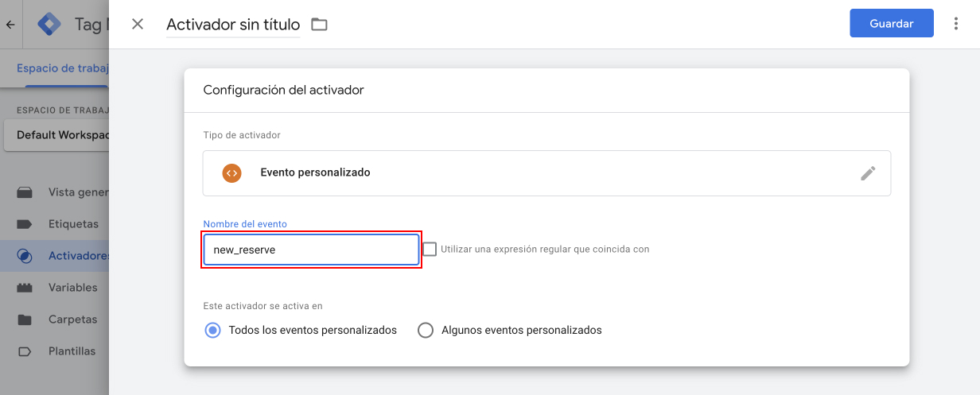Open the Carpetas section in sidebar
Viewport: 980px width, 395px height.
(x=72, y=319)
